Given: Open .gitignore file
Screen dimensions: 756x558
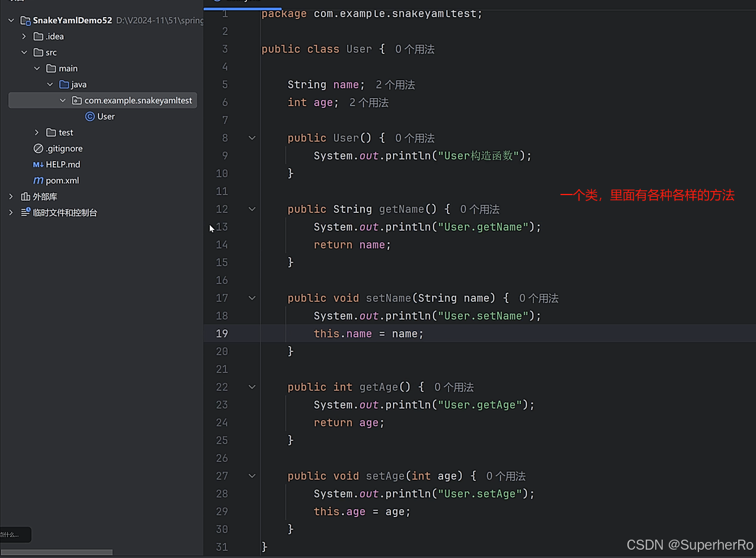Looking at the screenshot, I should (x=64, y=148).
